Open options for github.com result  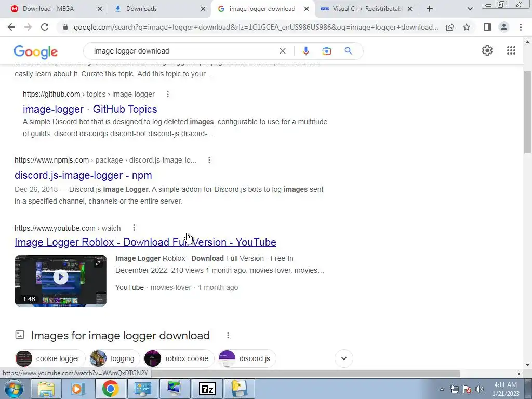click(168, 94)
